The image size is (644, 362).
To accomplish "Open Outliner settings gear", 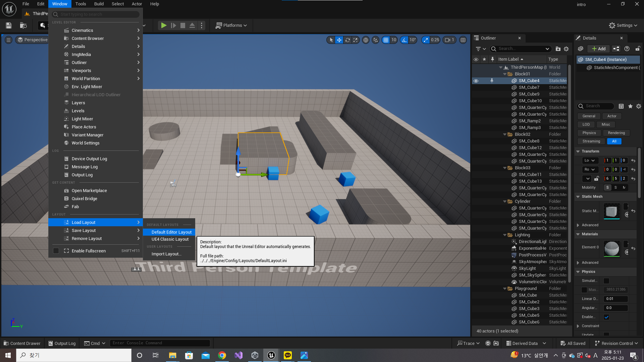I will point(566,49).
